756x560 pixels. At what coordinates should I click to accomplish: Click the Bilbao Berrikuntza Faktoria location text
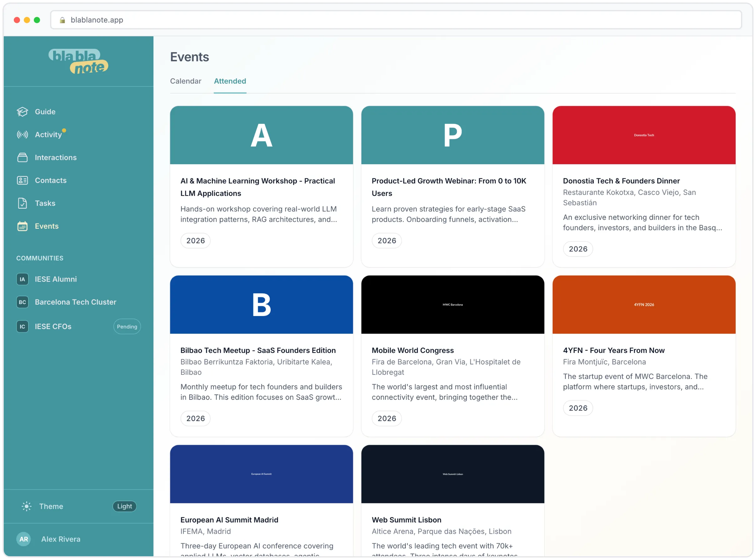(x=256, y=367)
